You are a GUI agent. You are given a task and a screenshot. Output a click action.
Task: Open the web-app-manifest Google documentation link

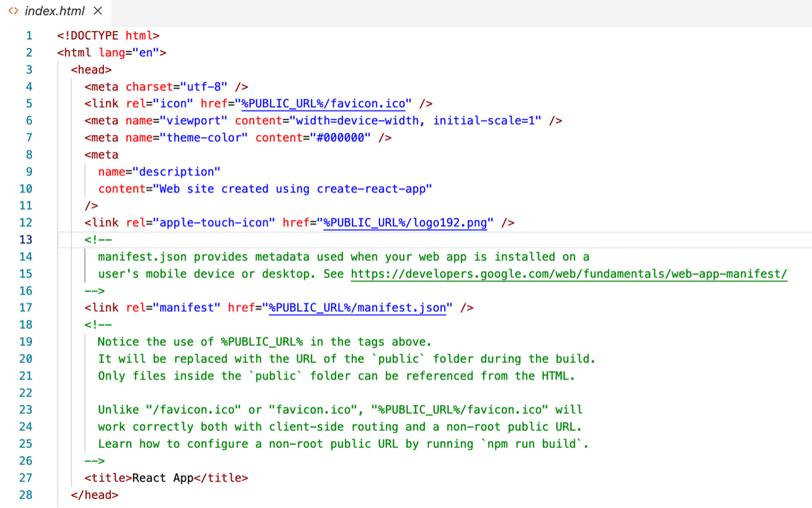(x=568, y=274)
